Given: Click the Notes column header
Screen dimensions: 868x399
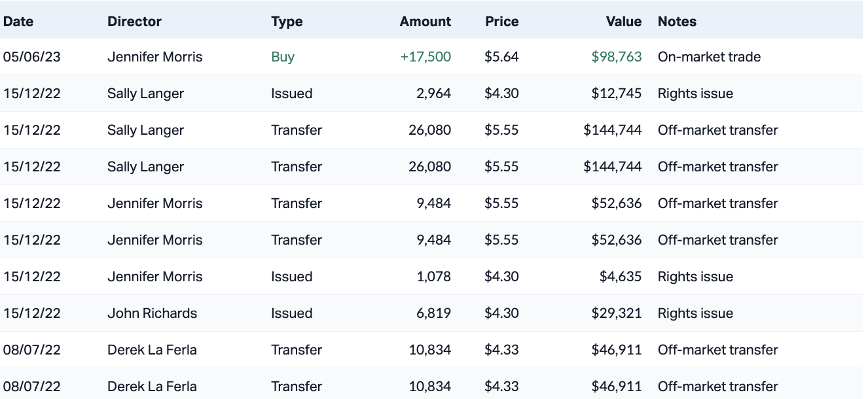Looking at the screenshot, I should tap(677, 22).
